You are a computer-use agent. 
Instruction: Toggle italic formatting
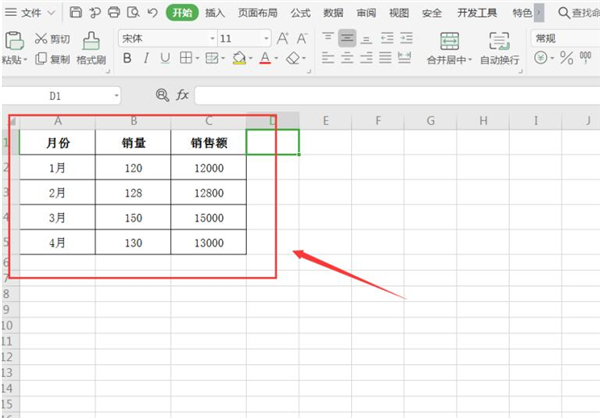(145, 59)
